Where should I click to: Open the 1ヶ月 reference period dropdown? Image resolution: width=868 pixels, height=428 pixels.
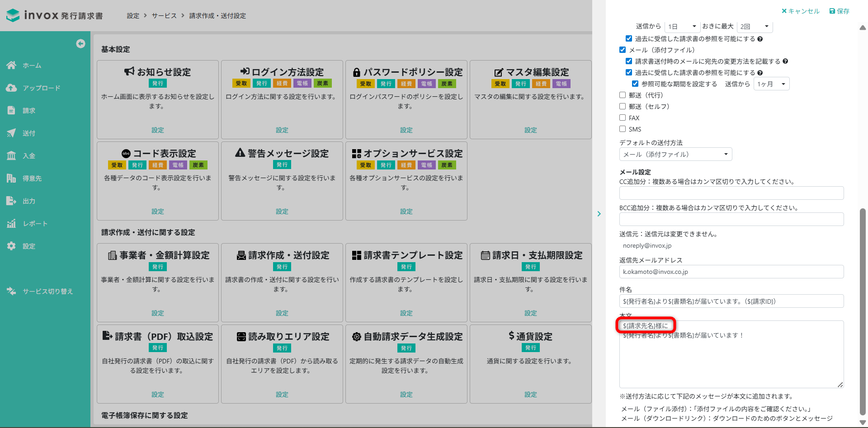(x=771, y=84)
